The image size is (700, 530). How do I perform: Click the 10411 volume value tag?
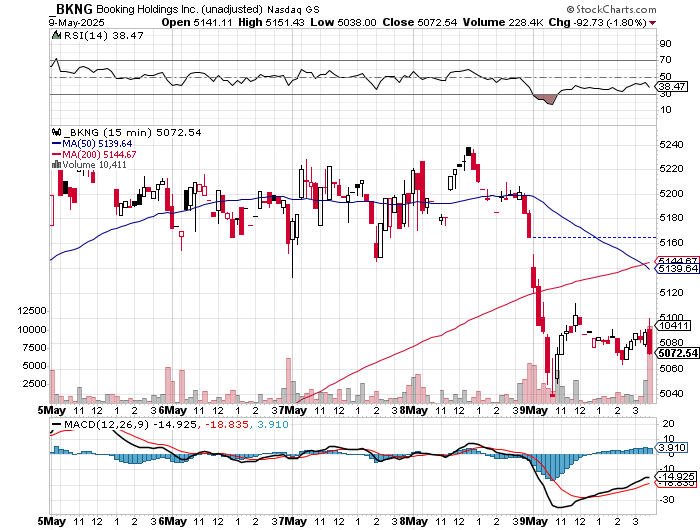672,325
